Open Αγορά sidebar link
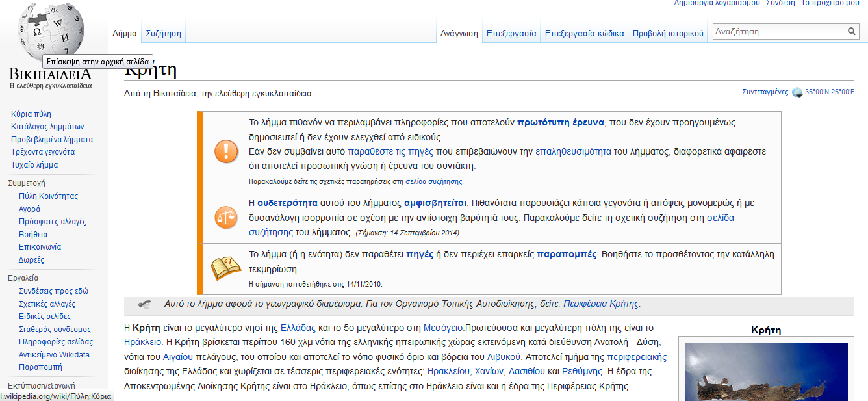868x401 pixels. click(29, 209)
